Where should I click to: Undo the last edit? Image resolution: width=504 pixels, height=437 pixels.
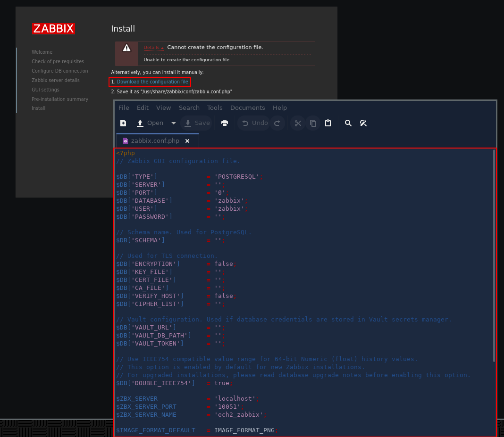point(254,123)
